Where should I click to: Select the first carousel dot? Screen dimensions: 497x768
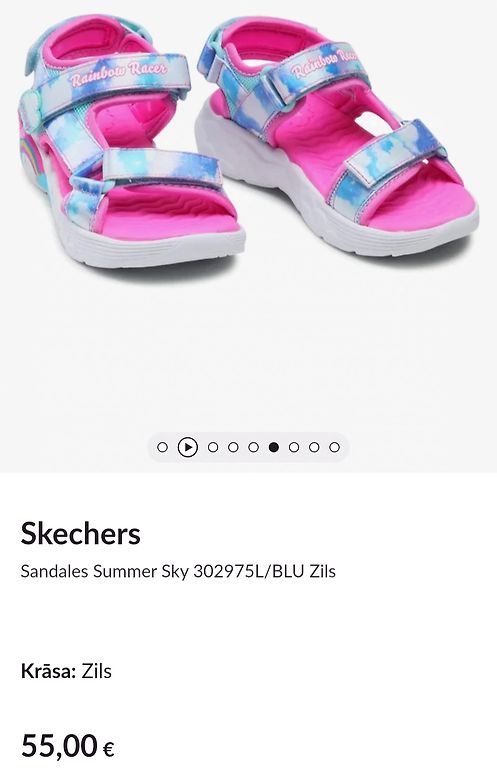click(163, 447)
